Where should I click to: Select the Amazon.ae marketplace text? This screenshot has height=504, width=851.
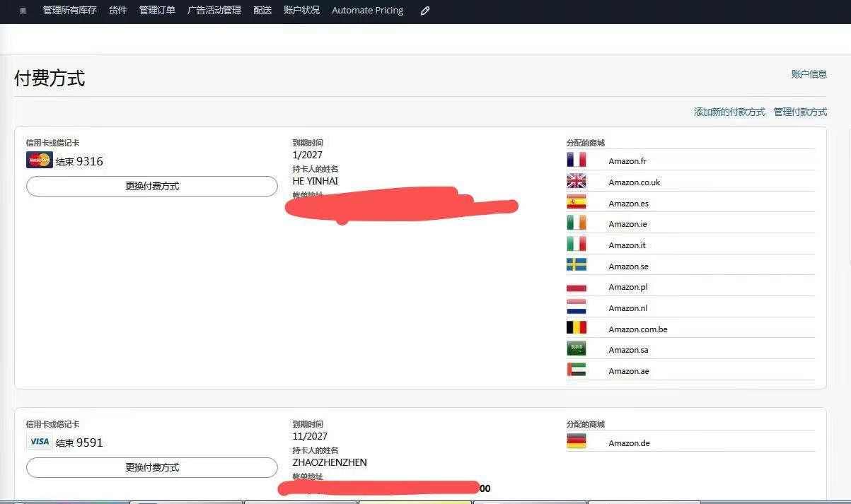[x=629, y=371]
